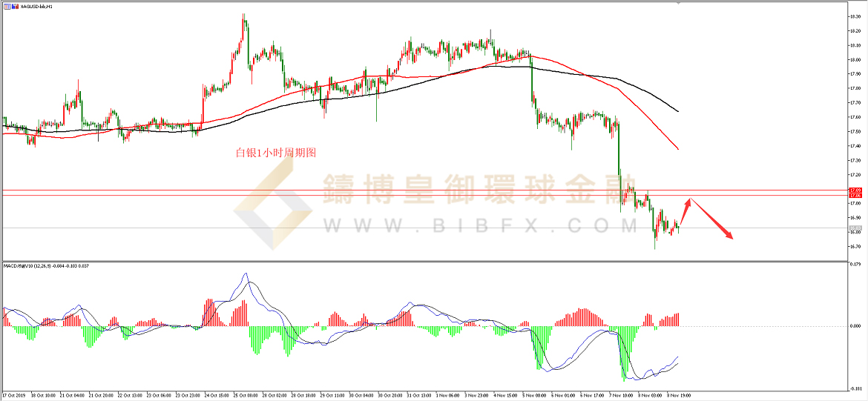Click the 8 Nov 19:00 time axis label
The height and width of the screenshot is (401, 868).
(680, 395)
